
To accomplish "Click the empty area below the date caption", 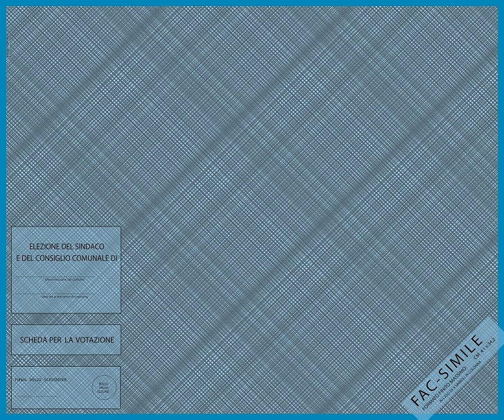I will (66, 306).
